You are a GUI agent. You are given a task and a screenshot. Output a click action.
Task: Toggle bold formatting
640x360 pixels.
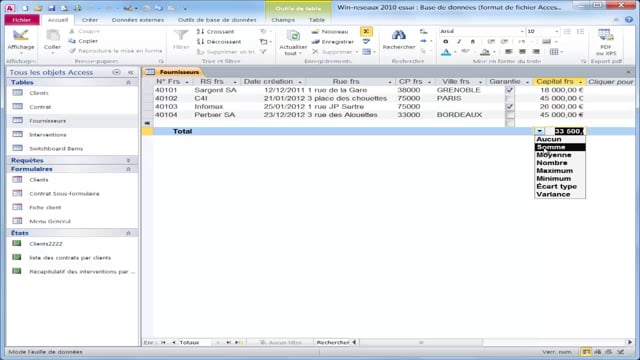click(x=446, y=42)
